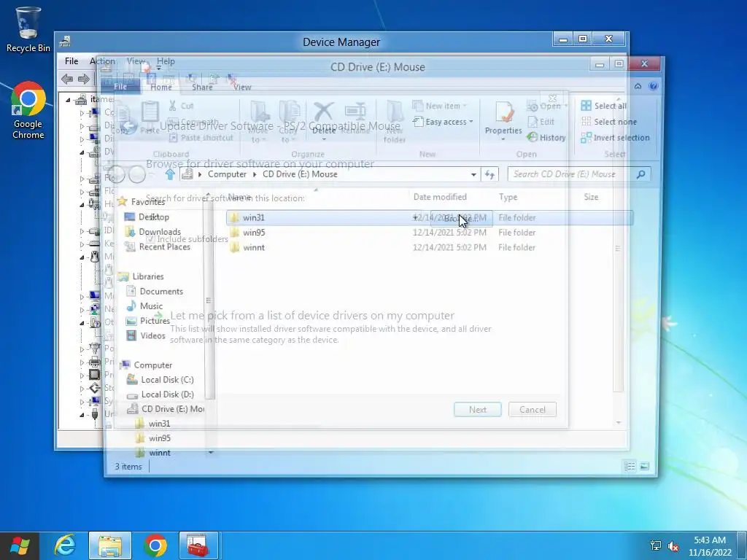This screenshot has width=747, height=560.
Task: Click the File menu in Device Manager
Action: point(71,61)
